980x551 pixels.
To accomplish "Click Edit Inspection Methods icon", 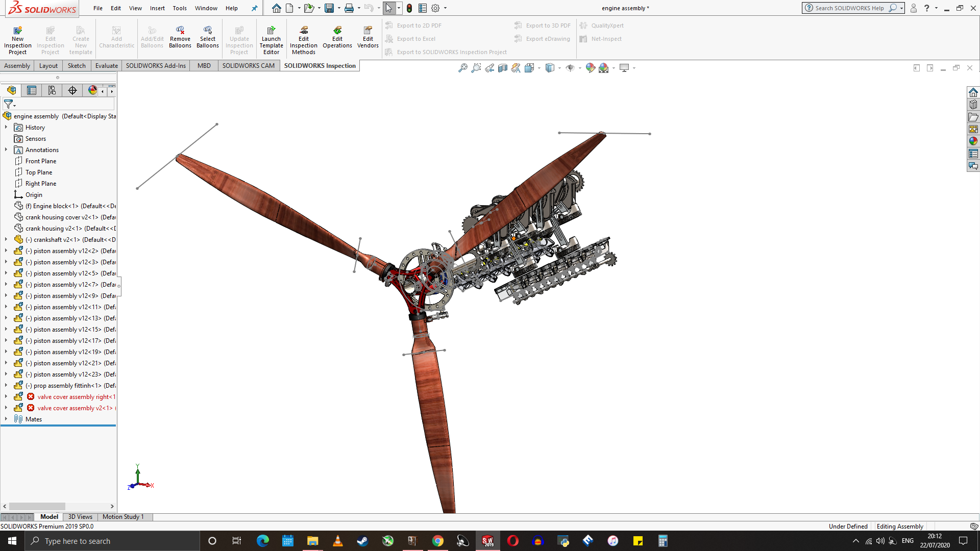I will pos(304,31).
